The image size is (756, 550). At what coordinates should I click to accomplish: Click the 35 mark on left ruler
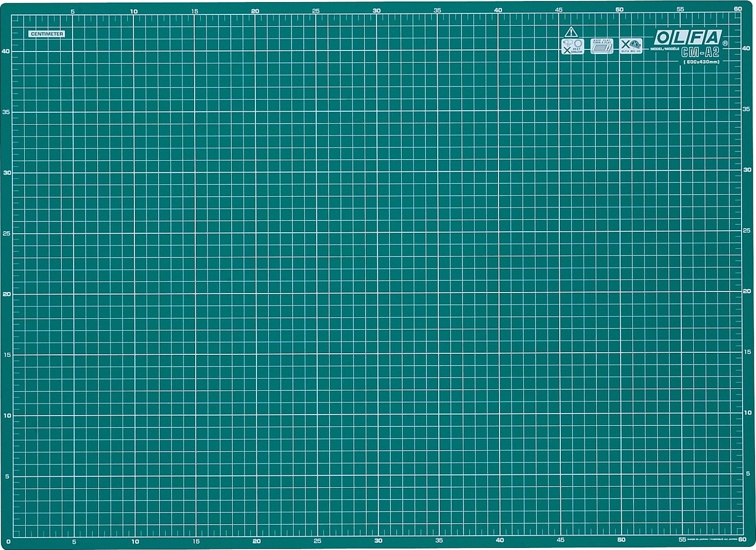pyautogui.click(x=7, y=112)
